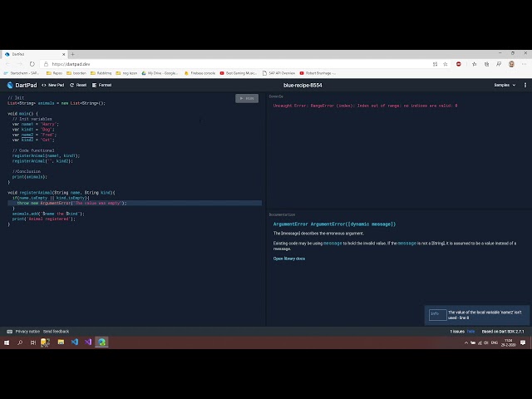Open the Startscherm - SAP bookmark
Viewport: 532px width, 399px height.
[22, 73]
